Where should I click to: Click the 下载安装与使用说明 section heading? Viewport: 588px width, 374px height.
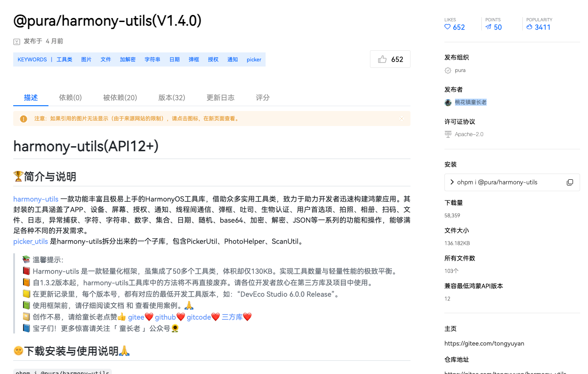[72, 351]
